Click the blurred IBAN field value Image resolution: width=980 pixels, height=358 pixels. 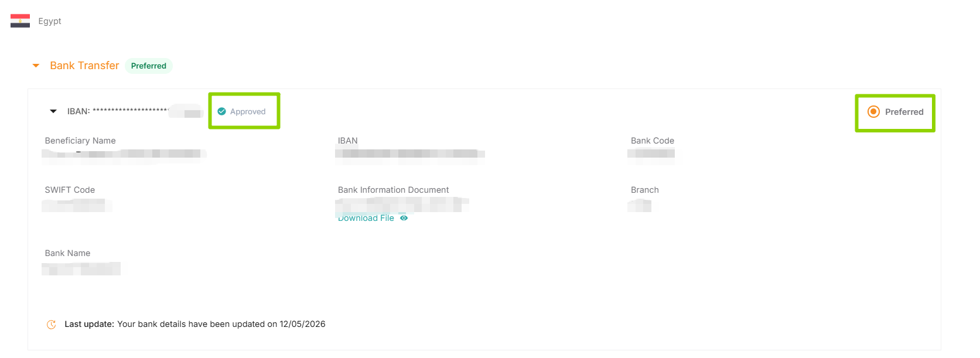(410, 154)
